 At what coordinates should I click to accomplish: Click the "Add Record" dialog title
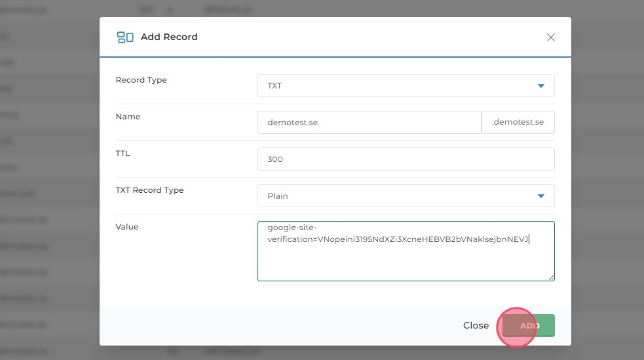click(169, 37)
